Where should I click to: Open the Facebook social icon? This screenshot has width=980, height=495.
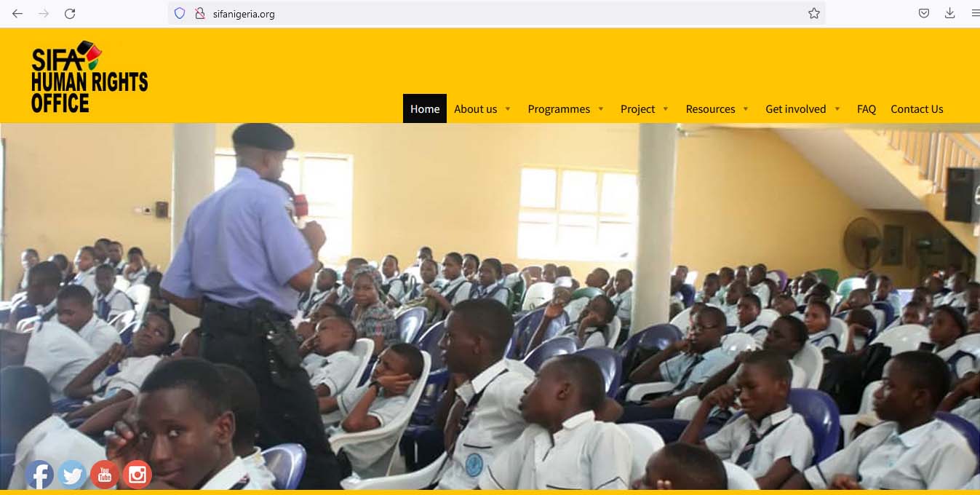tap(39, 475)
